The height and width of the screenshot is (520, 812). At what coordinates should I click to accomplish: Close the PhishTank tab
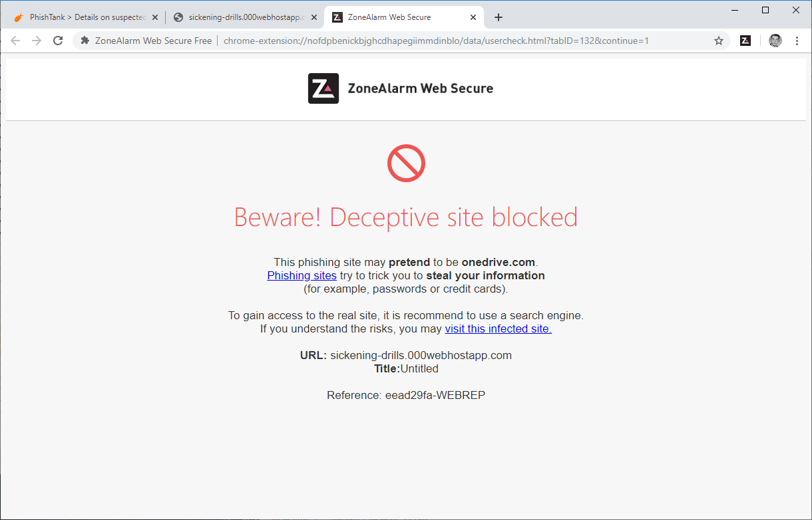(155, 17)
